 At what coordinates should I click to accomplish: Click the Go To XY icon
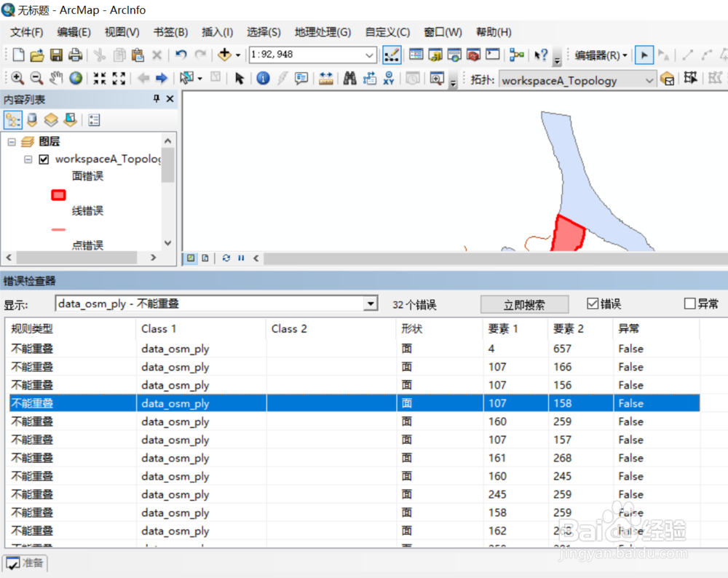click(x=389, y=78)
